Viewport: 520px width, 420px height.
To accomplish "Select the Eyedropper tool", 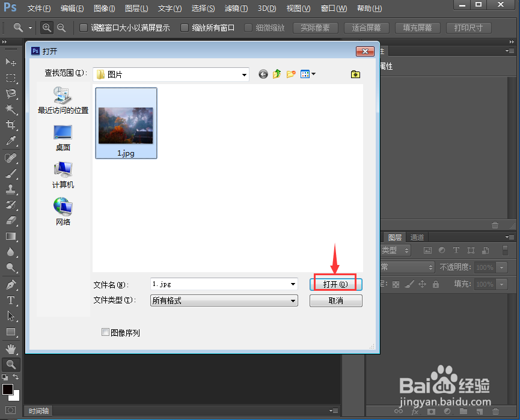I will [x=11, y=141].
